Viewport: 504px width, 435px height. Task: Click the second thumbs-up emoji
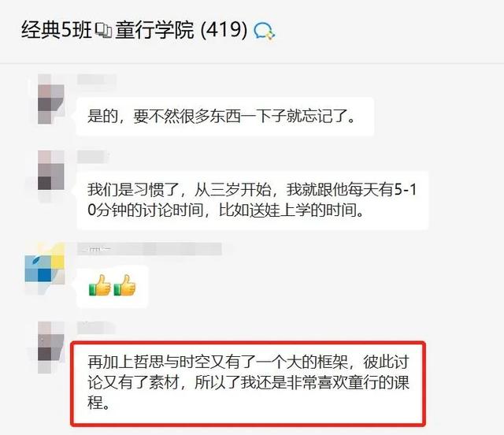124,286
